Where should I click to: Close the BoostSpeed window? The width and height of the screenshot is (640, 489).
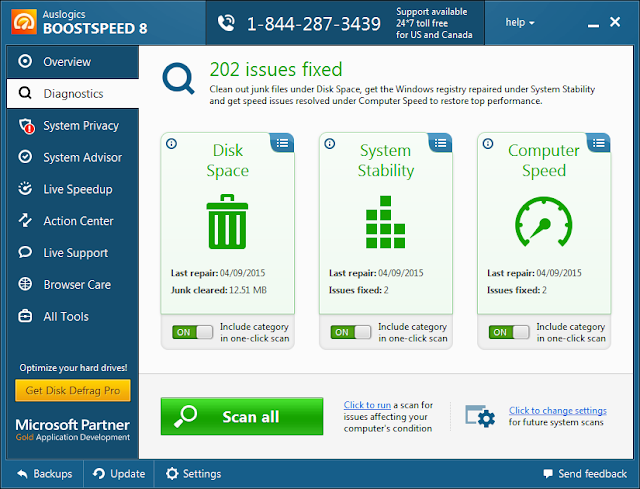pyautogui.click(x=615, y=22)
